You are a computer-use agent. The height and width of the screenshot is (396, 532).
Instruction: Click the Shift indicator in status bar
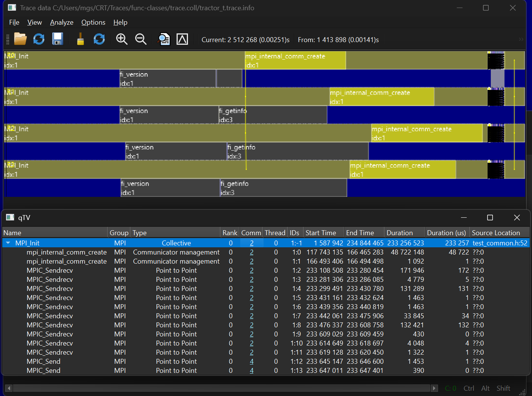tap(503, 388)
